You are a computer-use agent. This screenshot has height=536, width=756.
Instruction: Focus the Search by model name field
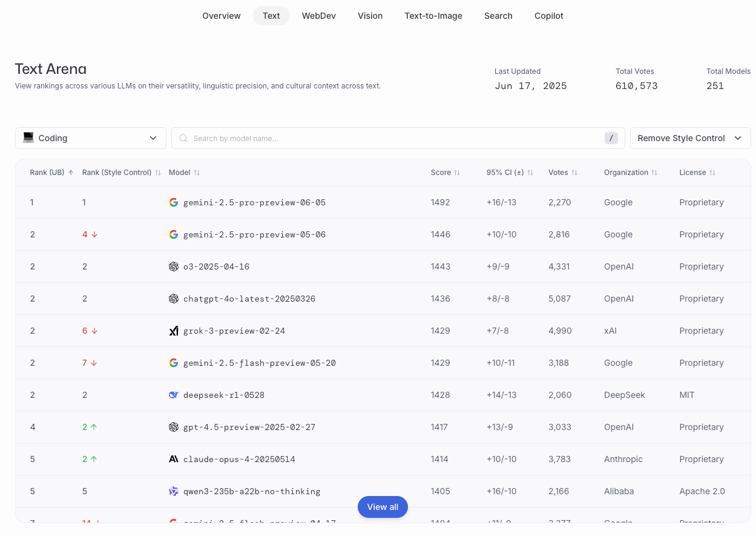point(398,138)
